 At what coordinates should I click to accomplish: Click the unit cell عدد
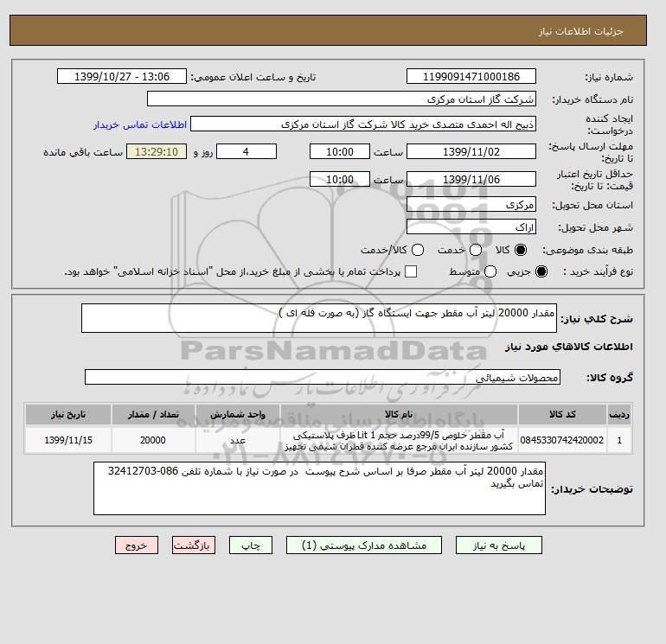[x=238, y=440]
